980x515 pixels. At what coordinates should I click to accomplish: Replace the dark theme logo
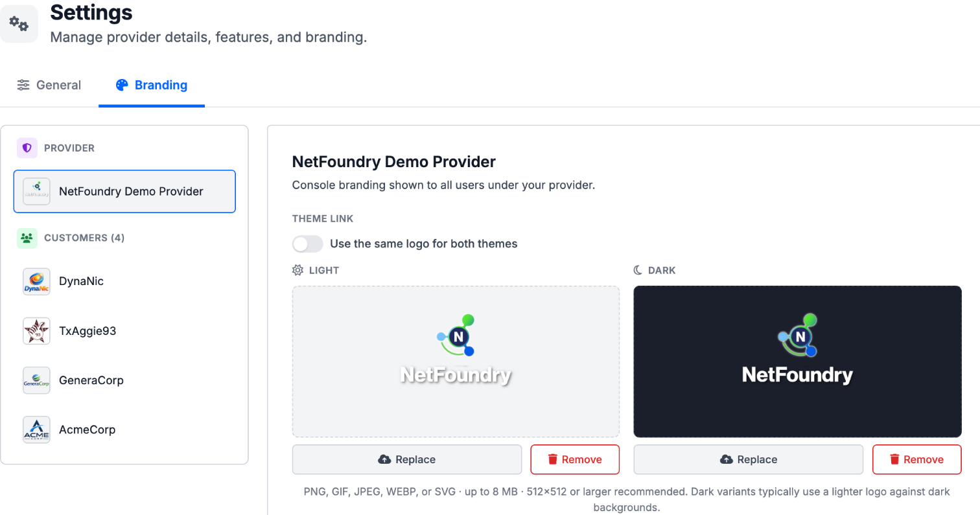tap(748, 459)
